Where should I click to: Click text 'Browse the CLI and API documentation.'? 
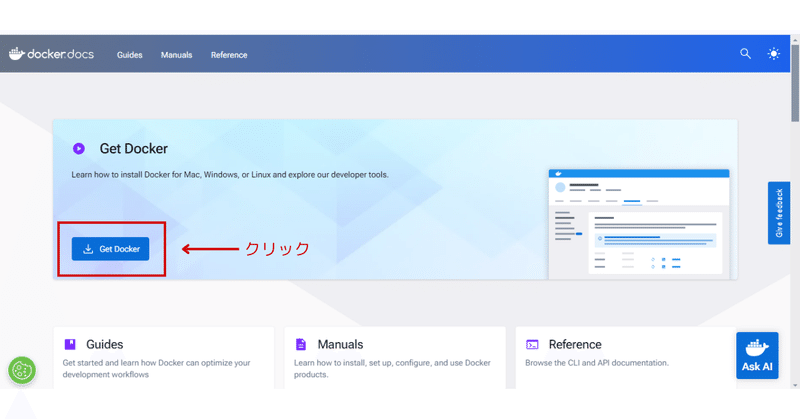point(597,363)
